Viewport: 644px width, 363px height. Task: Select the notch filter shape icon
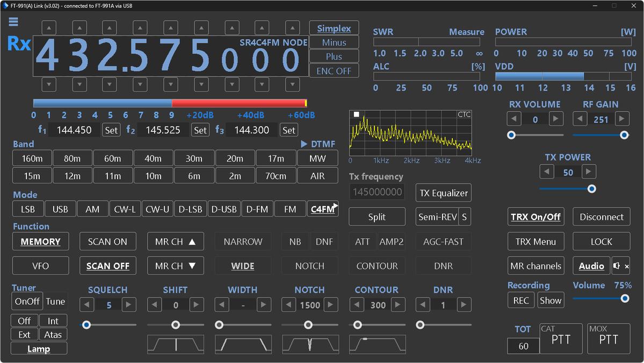[309, 344]
